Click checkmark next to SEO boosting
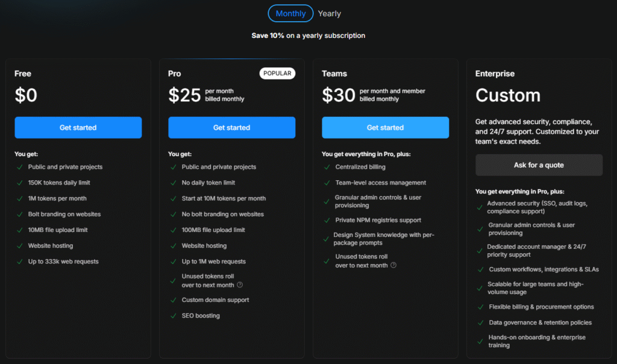Viewport: 617px width, 364px height. coord(173,316)
